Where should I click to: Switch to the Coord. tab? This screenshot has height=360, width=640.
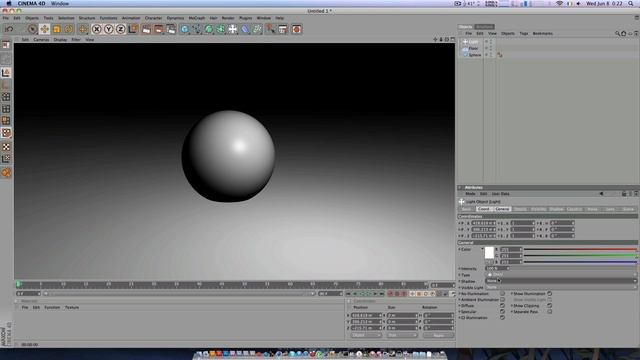484,209
